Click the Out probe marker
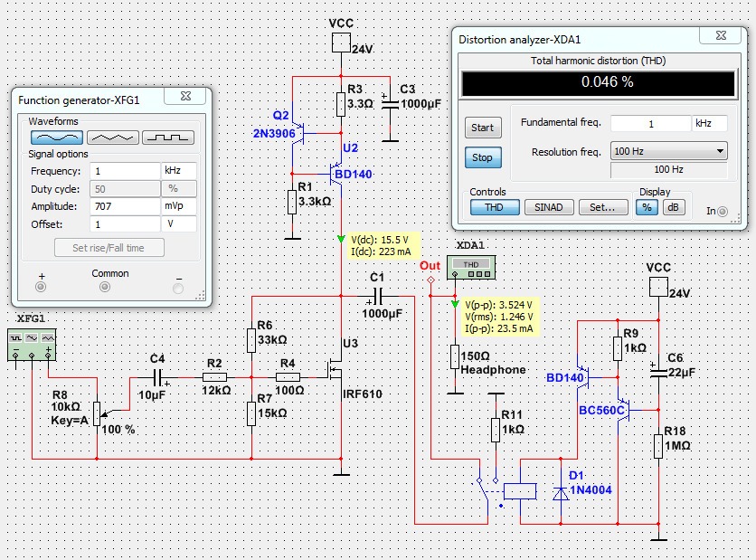Viewport: 756px width, 560px height. [430, 280]
